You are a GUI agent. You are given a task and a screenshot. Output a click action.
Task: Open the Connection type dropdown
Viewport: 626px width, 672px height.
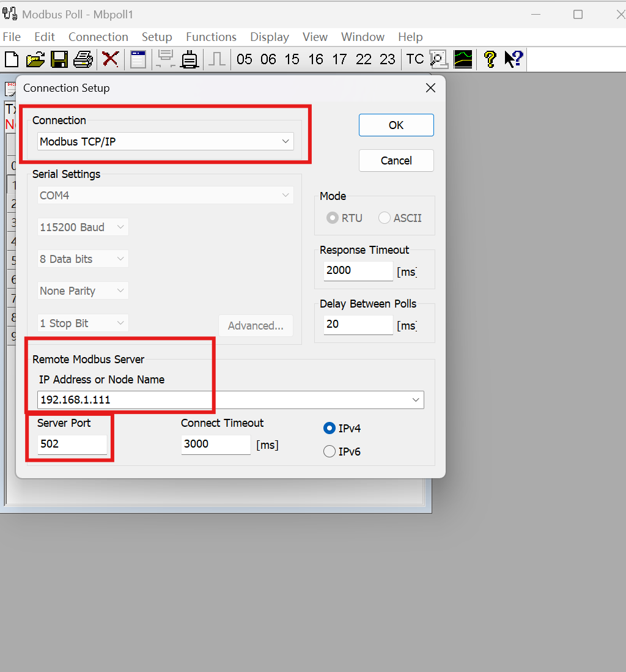pyautogui.click(x=166, y=141)
